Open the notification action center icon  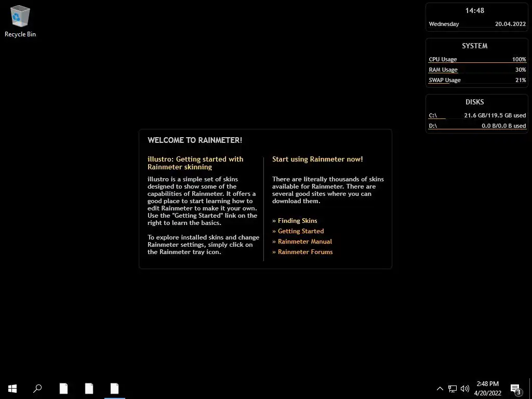pyautogui.click(x=516, y=389)
